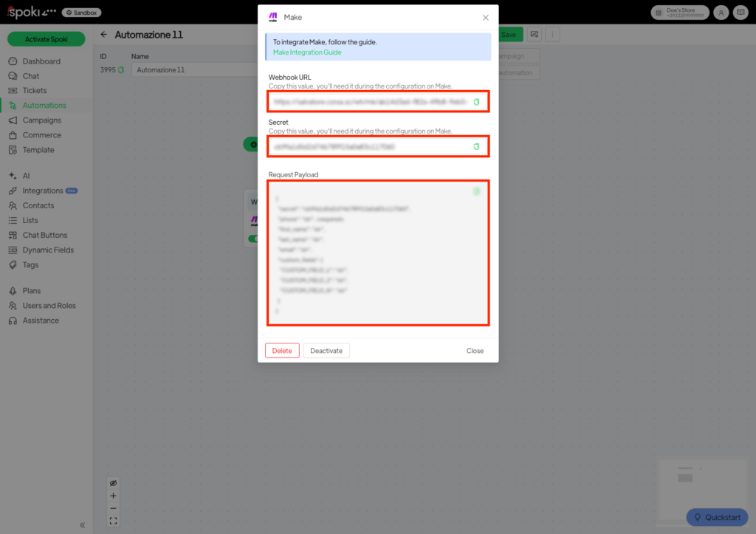This screenshot has width=756, height=534.
Task: Collapse the left sidebar
Action: click(x=82, y=525)
